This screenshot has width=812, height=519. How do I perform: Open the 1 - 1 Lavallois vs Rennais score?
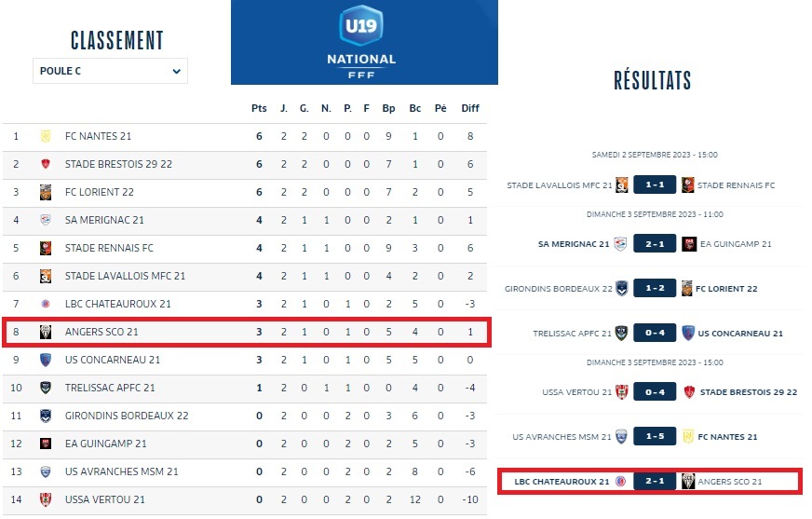(x=655, y=185)
